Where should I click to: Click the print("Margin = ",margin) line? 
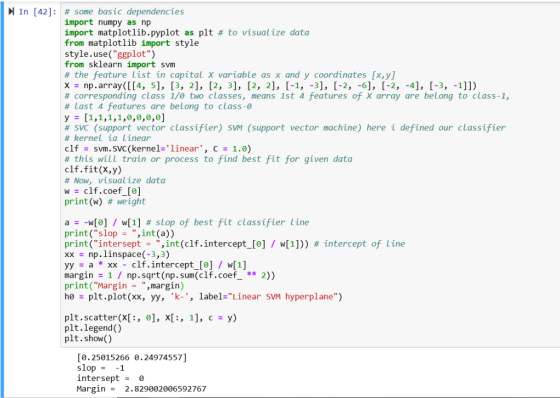(124, 286)
